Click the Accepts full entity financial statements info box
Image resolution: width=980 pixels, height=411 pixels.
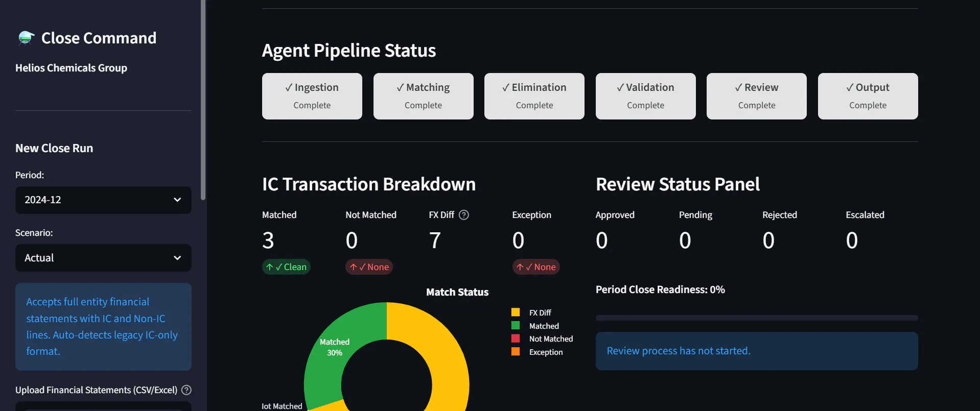click(103, 327)
